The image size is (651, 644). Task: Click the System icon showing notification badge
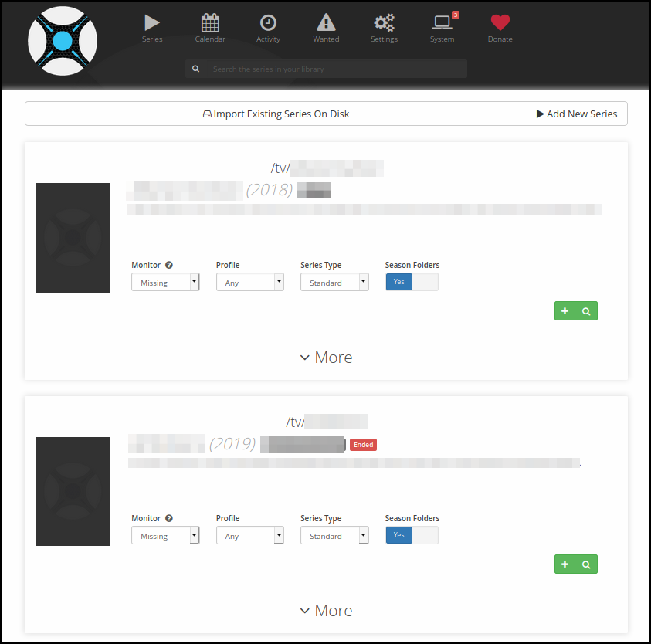coord(441,22)
